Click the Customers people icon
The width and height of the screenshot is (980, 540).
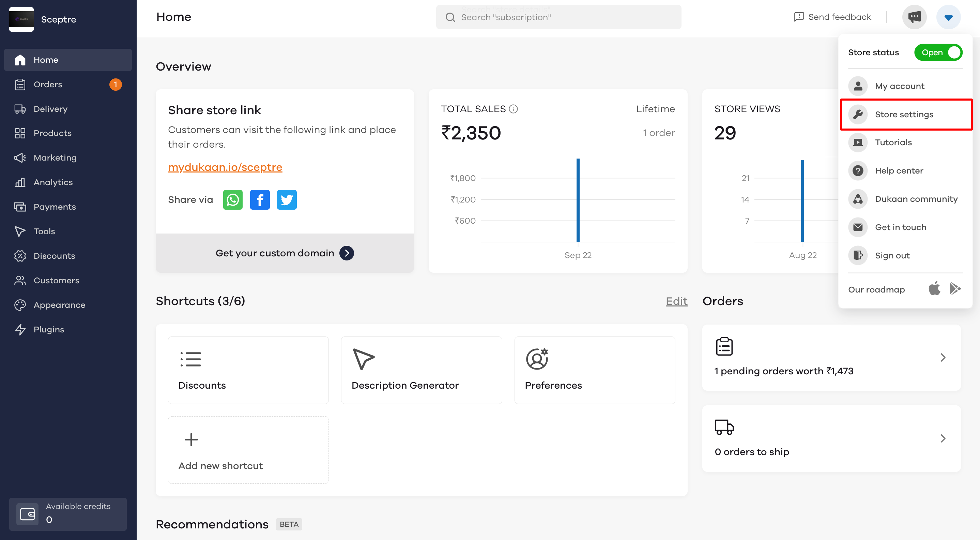[20, 281]
